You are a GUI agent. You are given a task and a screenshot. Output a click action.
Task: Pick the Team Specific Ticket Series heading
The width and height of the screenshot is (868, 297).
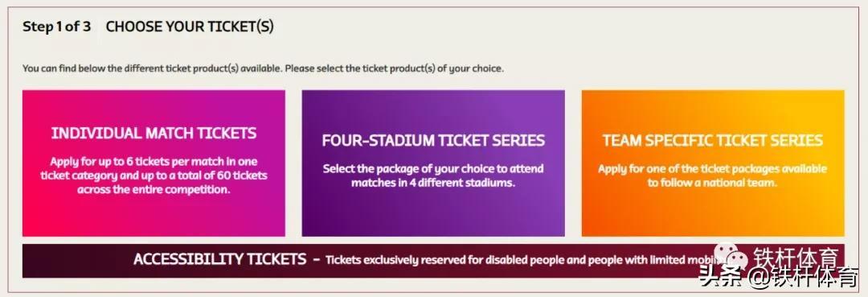[x=712, y=140]
